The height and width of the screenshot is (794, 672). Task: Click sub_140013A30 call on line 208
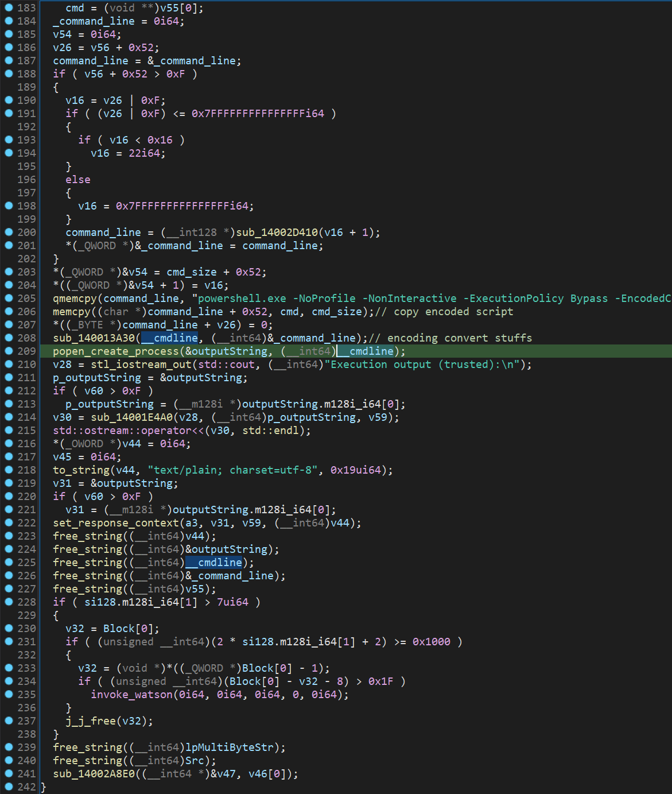94,338
